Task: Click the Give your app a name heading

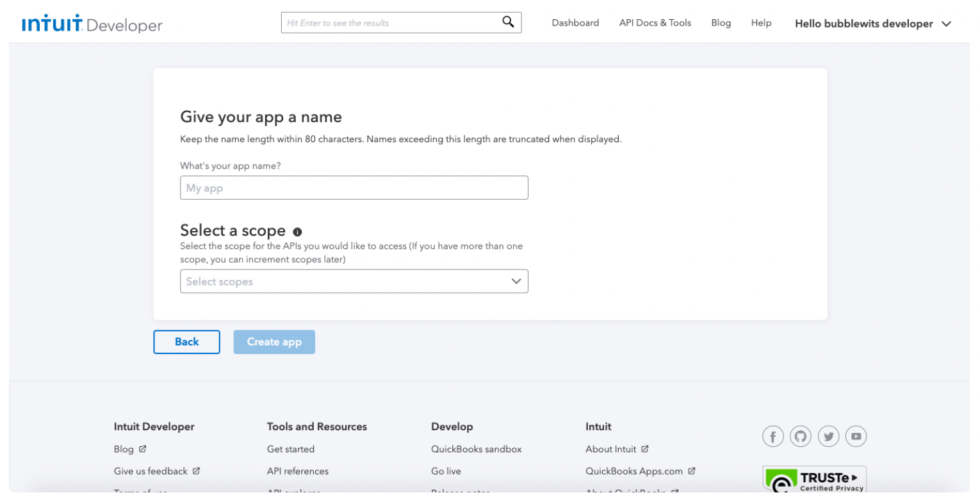Action: click(261, 117)
